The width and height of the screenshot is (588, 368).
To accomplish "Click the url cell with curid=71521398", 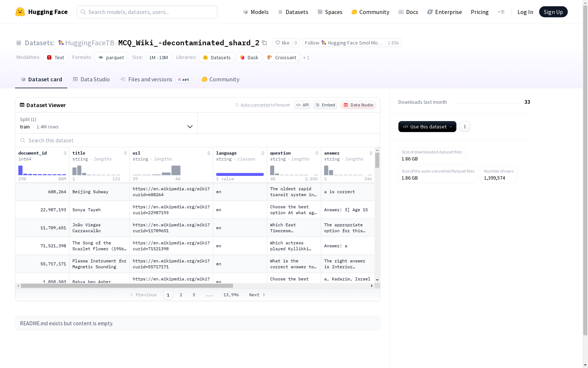I will point(171,246).
